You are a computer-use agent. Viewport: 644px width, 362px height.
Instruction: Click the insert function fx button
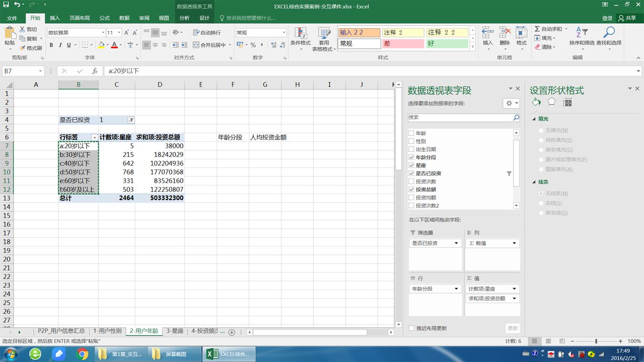[x=95, y=71]
